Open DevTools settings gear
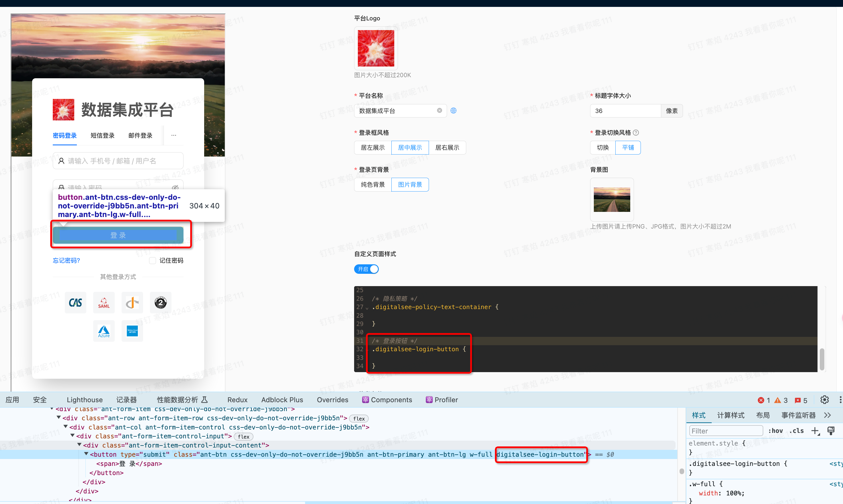The width and height of the screenshot is (843, 504). click(x=825, y=400)
